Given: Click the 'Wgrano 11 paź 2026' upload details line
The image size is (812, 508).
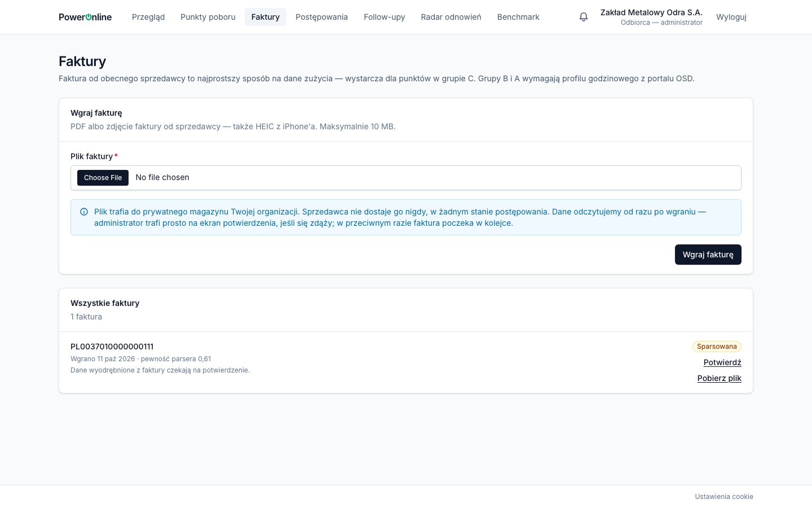Looking at the screenshot, I should 141,359.
